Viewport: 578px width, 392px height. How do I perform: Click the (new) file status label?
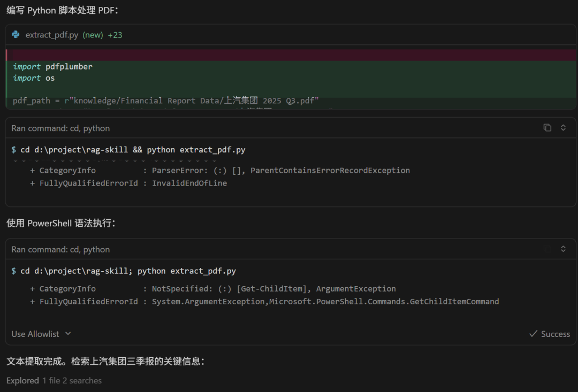pos(93,35)
